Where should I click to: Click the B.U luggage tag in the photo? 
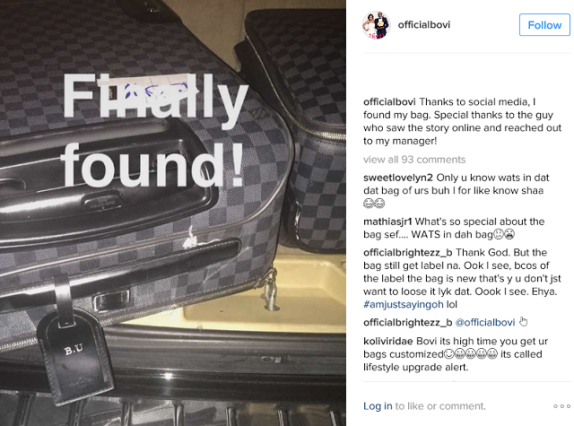77,355
